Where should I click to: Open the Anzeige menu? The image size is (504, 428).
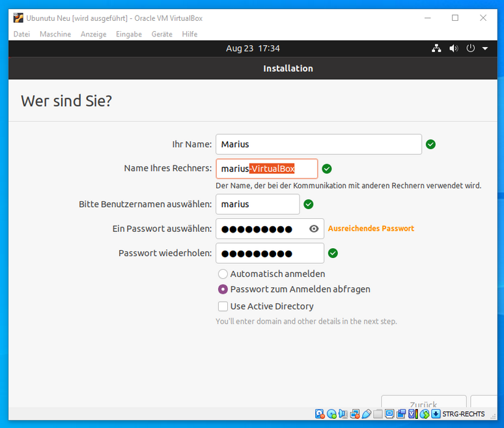coord(94,34)
